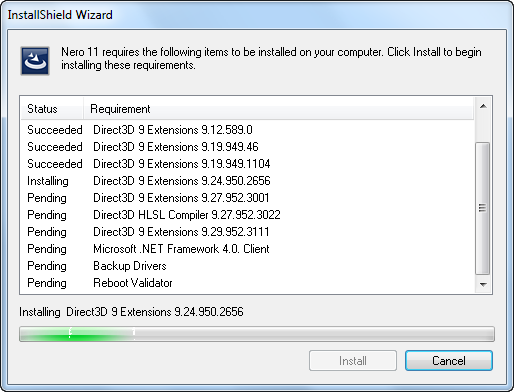Screen dimensions: 514x392
Task: Select the Direct3D HLSL Compiler 9.27.952.3022 row
Action: pyautogui.click(x=247, y=215)
